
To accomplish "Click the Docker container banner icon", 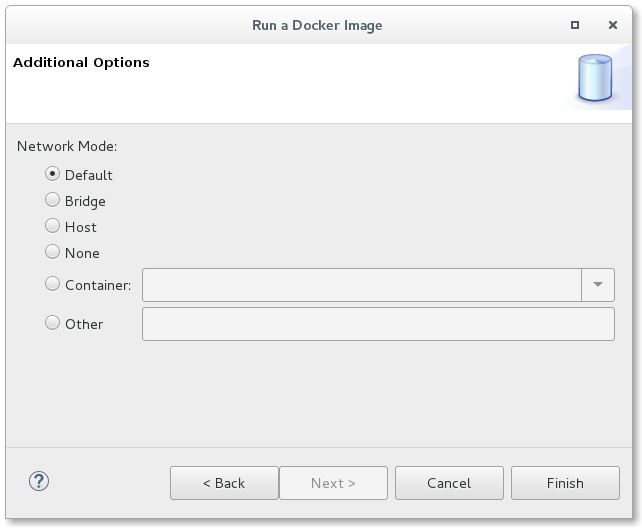I will (596, 81).
